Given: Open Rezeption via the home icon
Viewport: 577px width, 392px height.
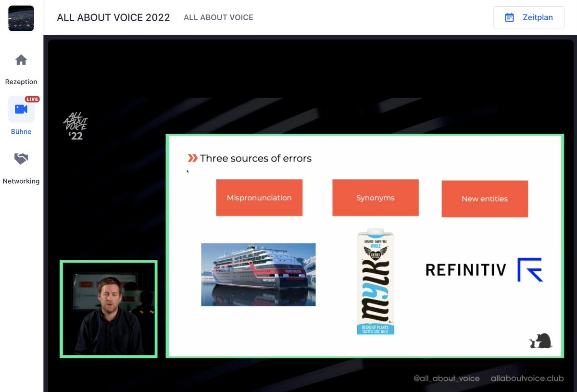Looking at the screenshot, I should click(21, 60).
